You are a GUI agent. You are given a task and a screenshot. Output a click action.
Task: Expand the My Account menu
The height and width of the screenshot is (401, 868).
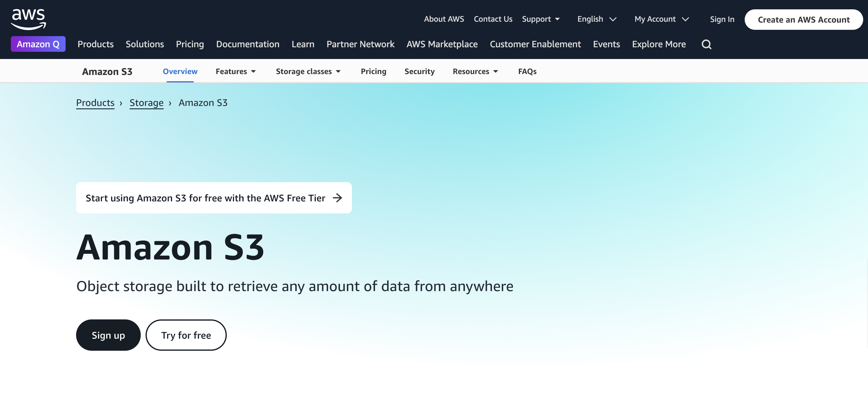pos(661,19)
